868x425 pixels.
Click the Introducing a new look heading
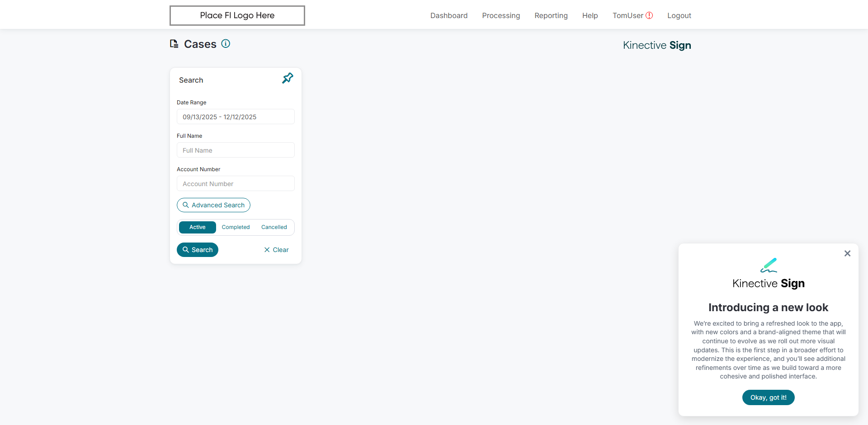click(x=769, y=308)
